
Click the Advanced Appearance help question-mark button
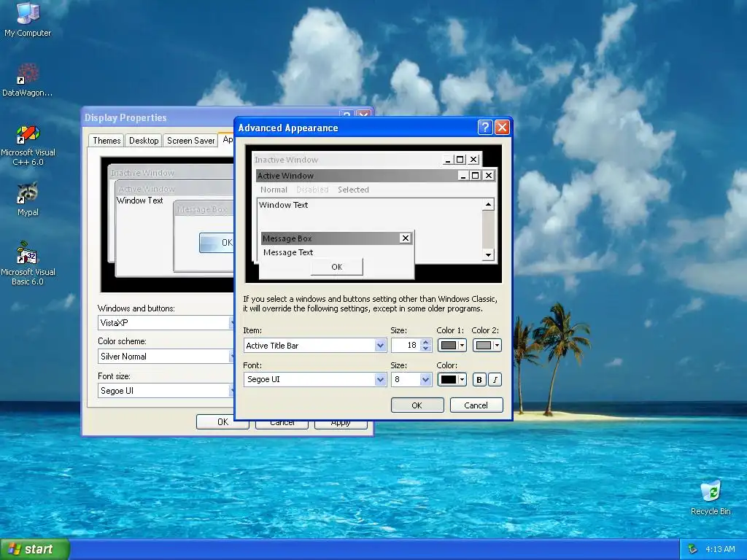click(x=485, y=127)
